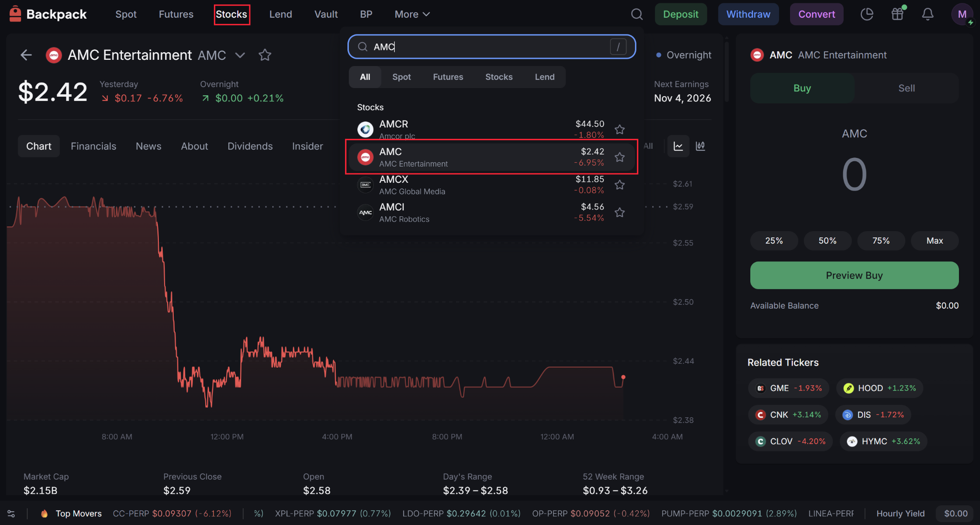Open the About tab

[194, 146]
